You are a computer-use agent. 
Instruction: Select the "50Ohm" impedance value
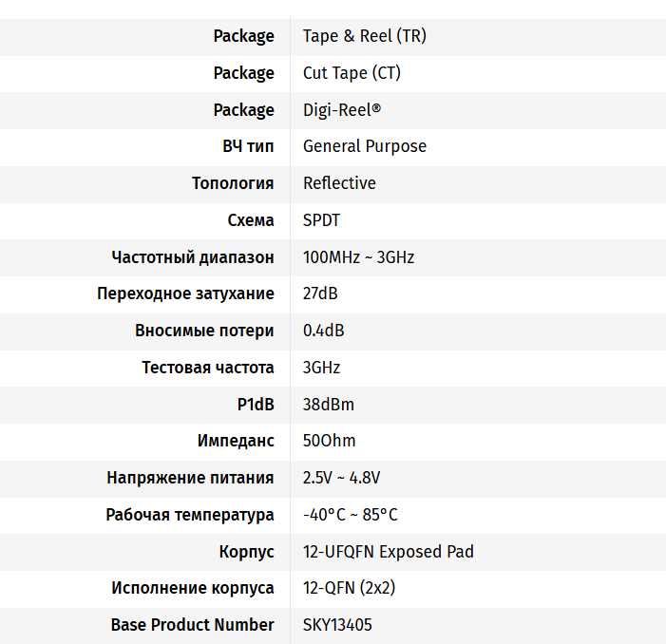(329, 441)
